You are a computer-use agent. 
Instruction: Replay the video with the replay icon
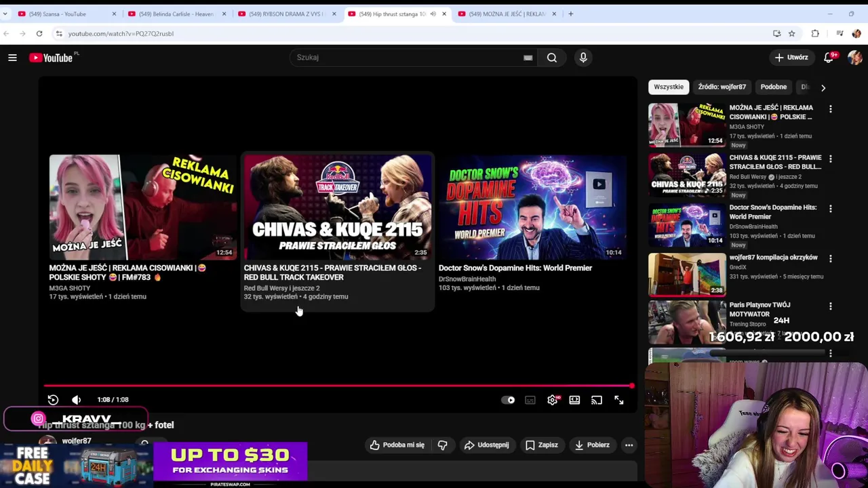(53, 400)
